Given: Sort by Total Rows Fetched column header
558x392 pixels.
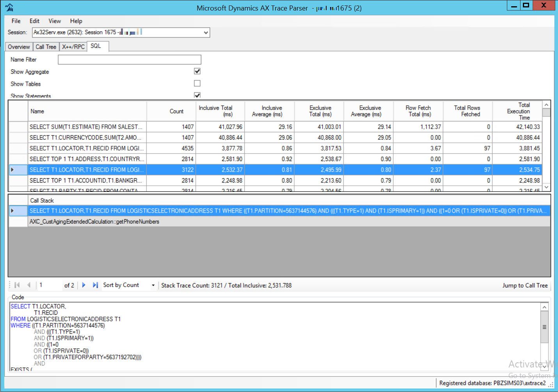Looking at the screenshot, I should pyautogui.click(x=468, y=111).
